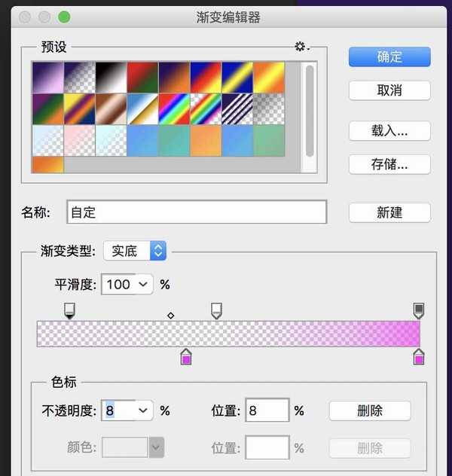Select the pale cyan transparent preset
This screenshot has height=476, width=452.
tap(111, 141)
